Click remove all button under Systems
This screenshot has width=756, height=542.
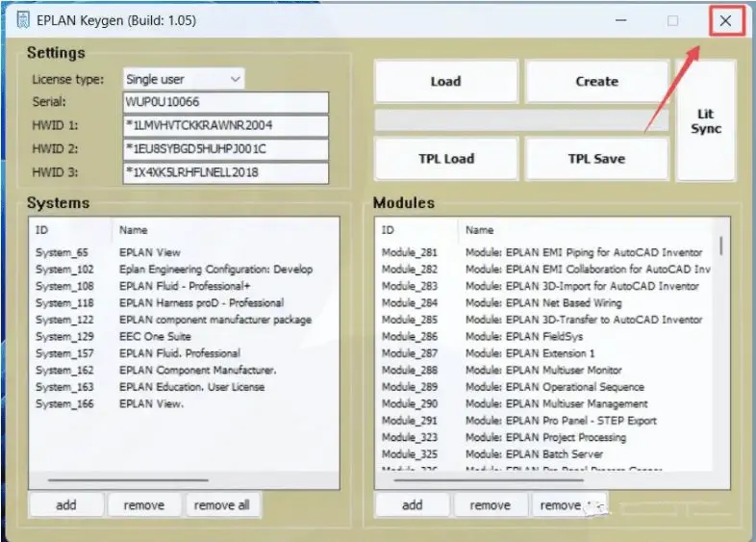222,504
